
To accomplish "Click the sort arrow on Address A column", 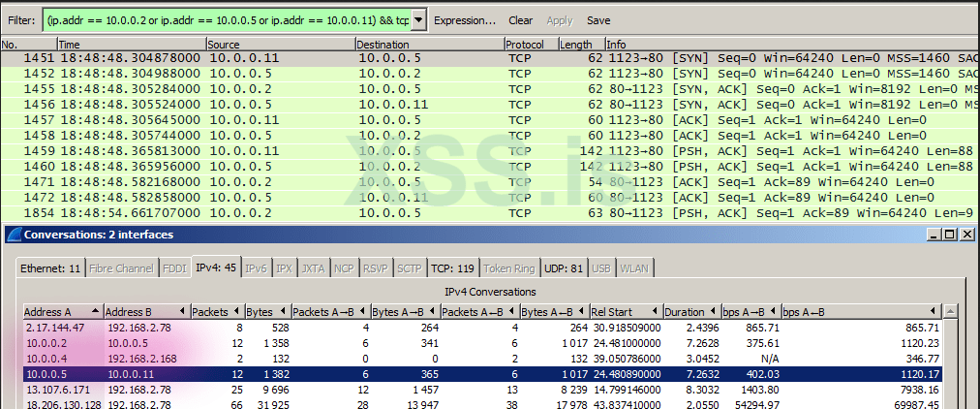I will [x=95, y=311].
